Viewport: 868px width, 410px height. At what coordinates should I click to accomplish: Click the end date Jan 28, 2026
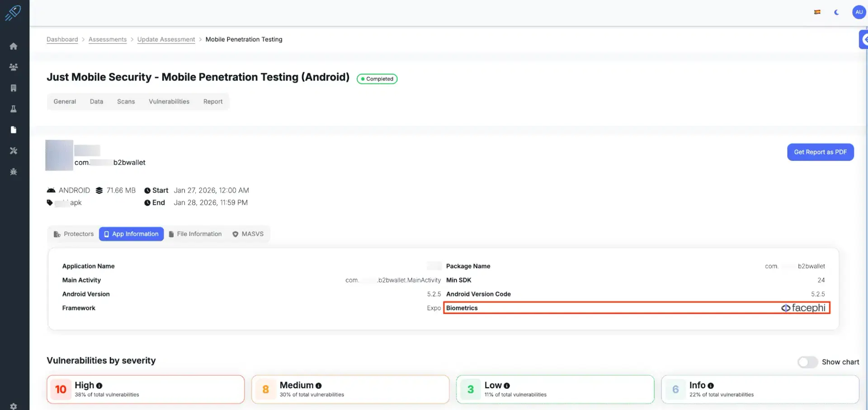pos(211,203)
